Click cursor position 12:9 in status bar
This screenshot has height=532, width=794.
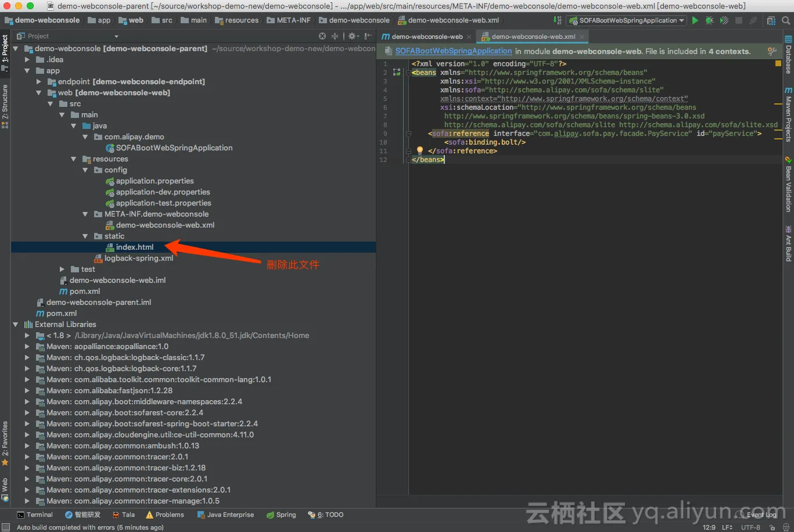click(x=709, y=527)
